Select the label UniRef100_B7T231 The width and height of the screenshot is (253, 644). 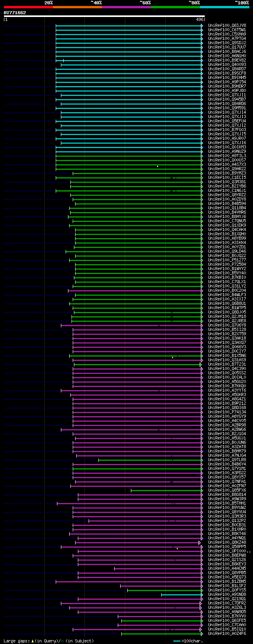click(227, 364)
